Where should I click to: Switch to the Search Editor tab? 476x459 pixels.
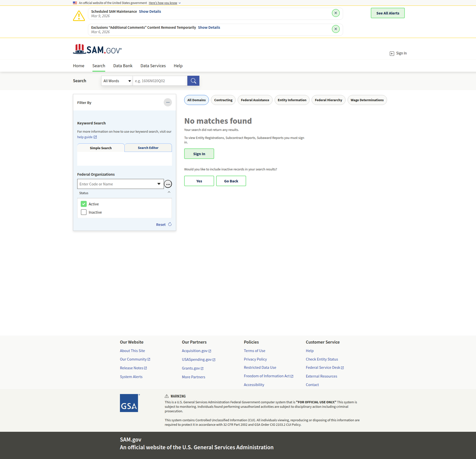click(148, 148)
